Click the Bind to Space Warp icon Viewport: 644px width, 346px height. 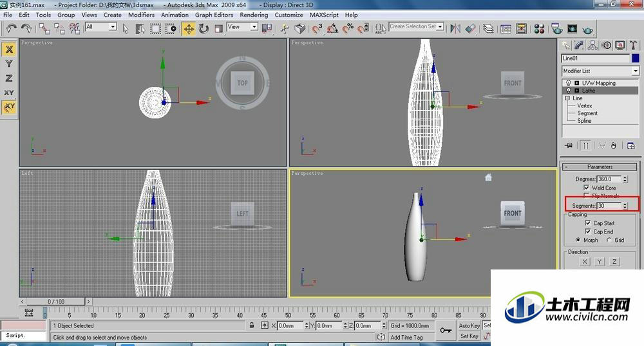pos(74,28)
